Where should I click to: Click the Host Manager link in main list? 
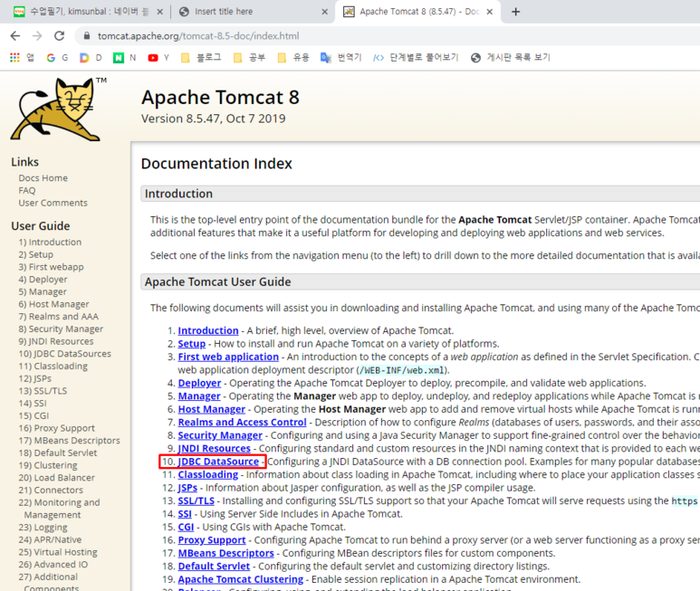coord(212,409)
